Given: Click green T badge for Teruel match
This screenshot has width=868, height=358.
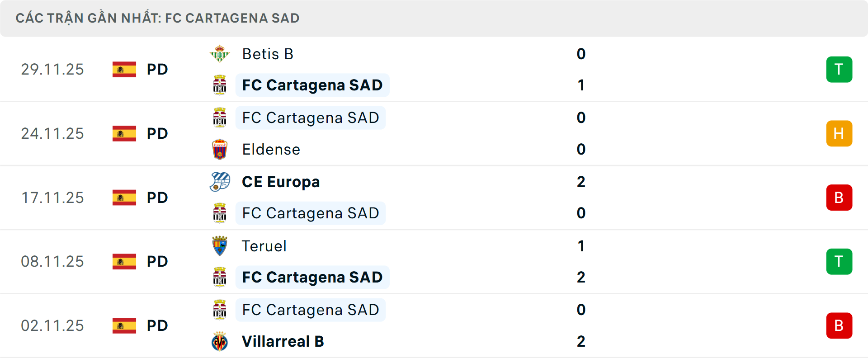Looking at the screenshot, I should click(x=839, y=262).
